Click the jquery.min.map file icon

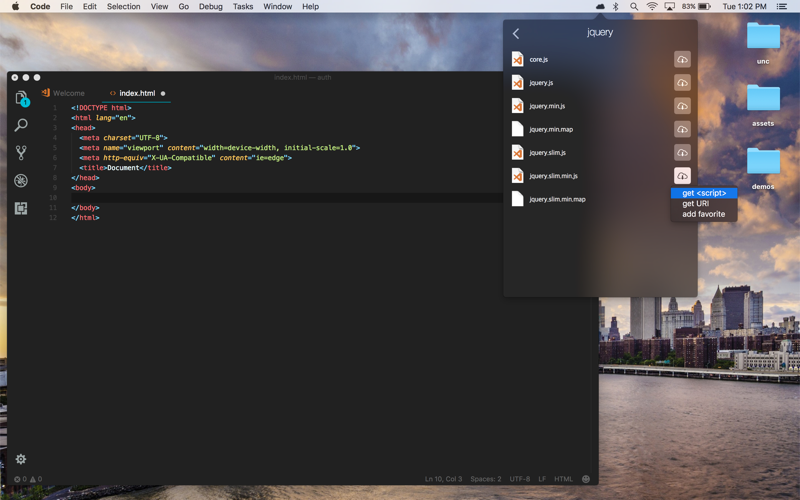tap(517, 130)
